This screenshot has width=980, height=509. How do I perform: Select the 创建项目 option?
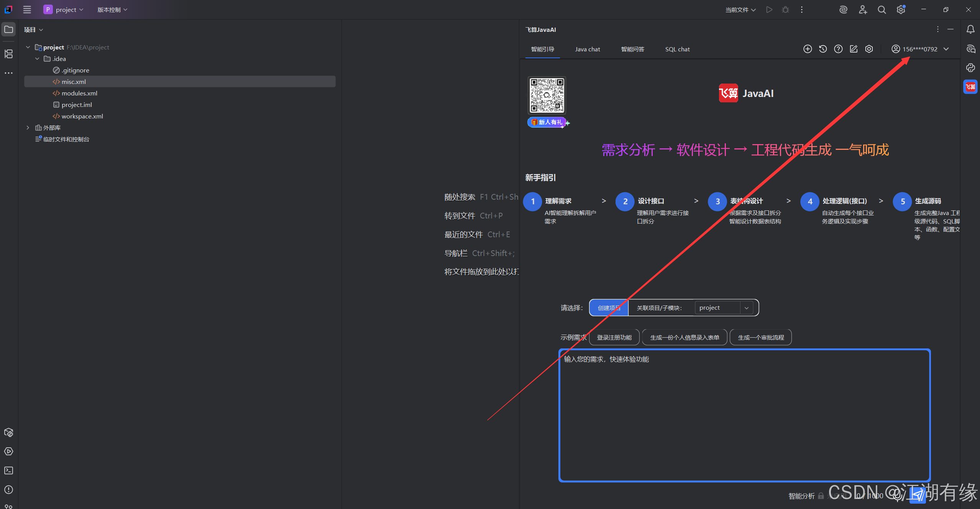click(x=609, y=308)
